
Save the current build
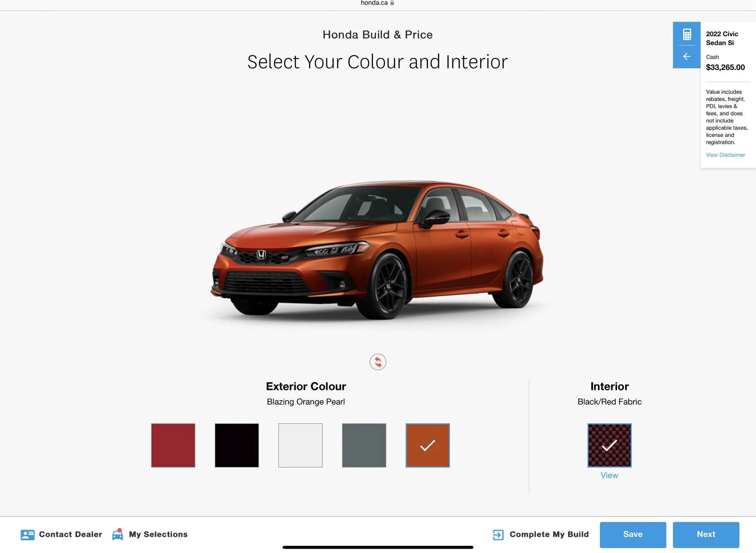coord(633,535)
